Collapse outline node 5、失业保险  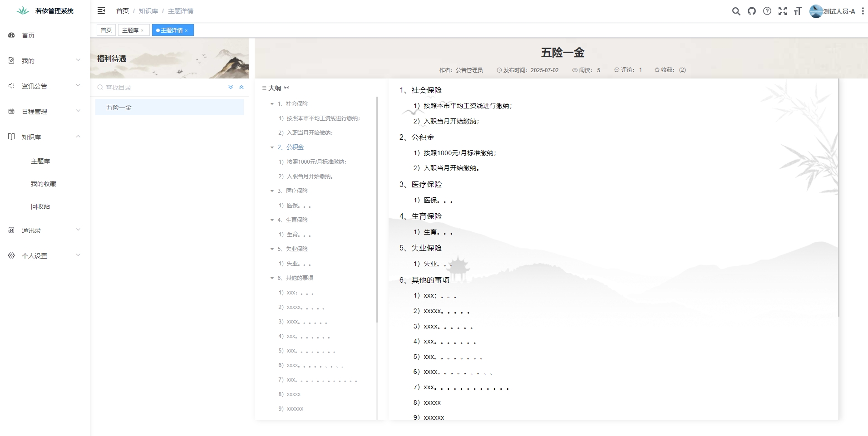(x=272, y=249)
